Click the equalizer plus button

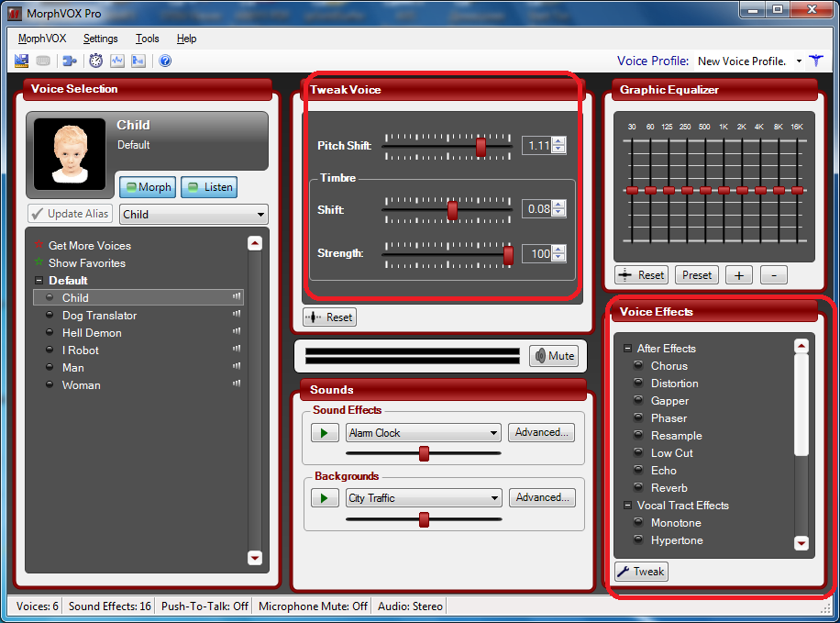[739, 275]
